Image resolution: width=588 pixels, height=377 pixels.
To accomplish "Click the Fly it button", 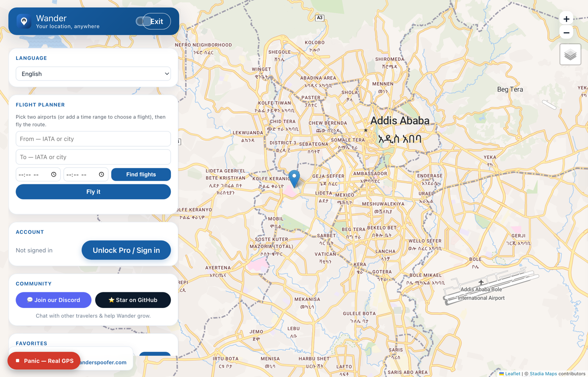I will [93, 192].
